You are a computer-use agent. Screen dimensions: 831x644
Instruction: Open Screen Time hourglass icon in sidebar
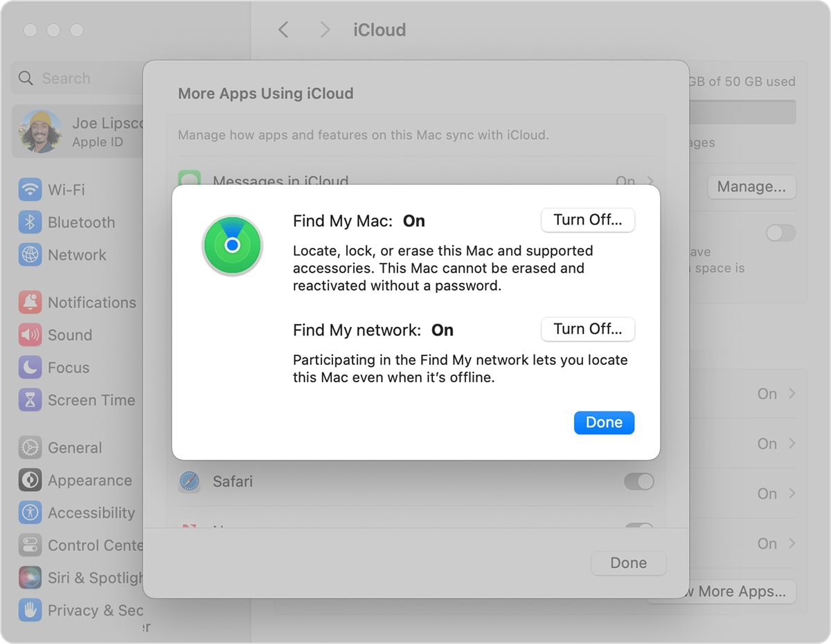pos(30,400)
